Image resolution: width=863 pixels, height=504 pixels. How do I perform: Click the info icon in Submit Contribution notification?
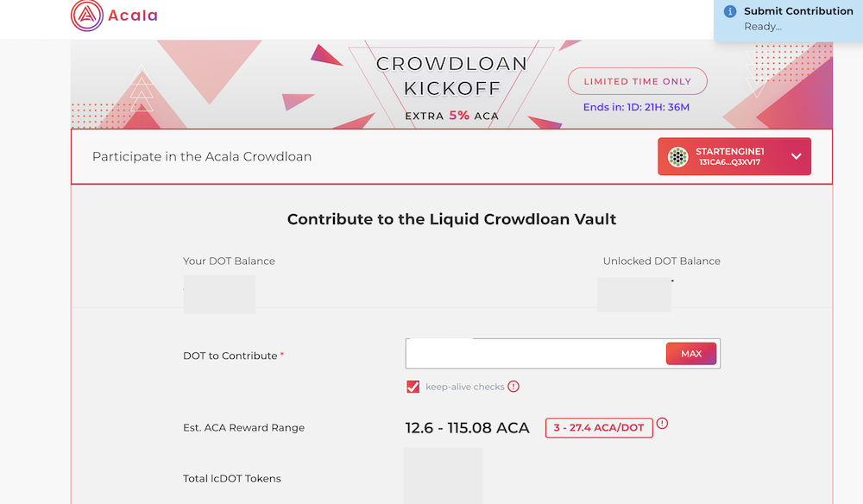730,11
